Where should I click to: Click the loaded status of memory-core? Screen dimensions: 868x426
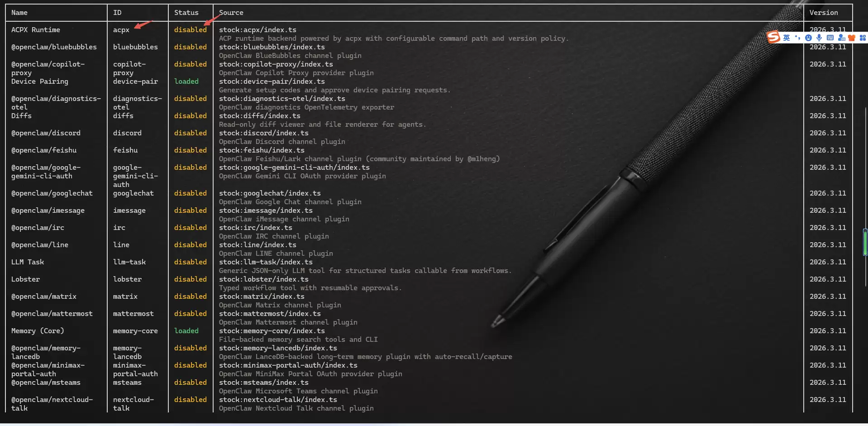[186, 331]
